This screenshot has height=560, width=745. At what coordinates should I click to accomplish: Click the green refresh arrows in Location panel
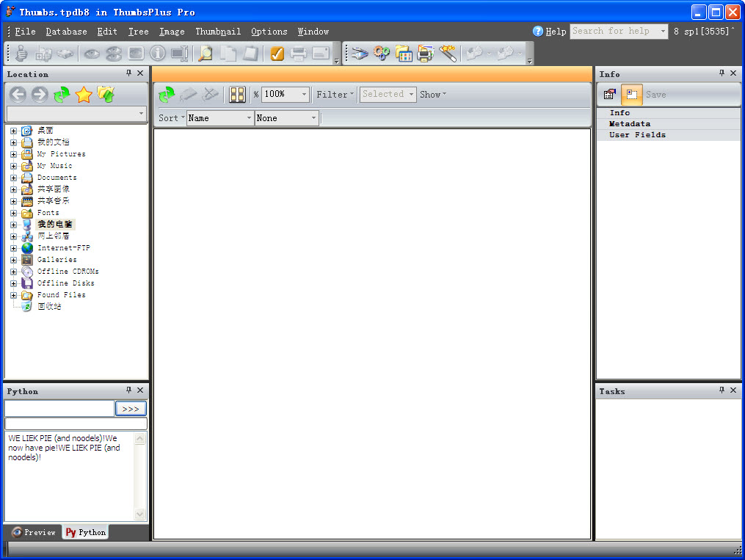pos(62,95)
